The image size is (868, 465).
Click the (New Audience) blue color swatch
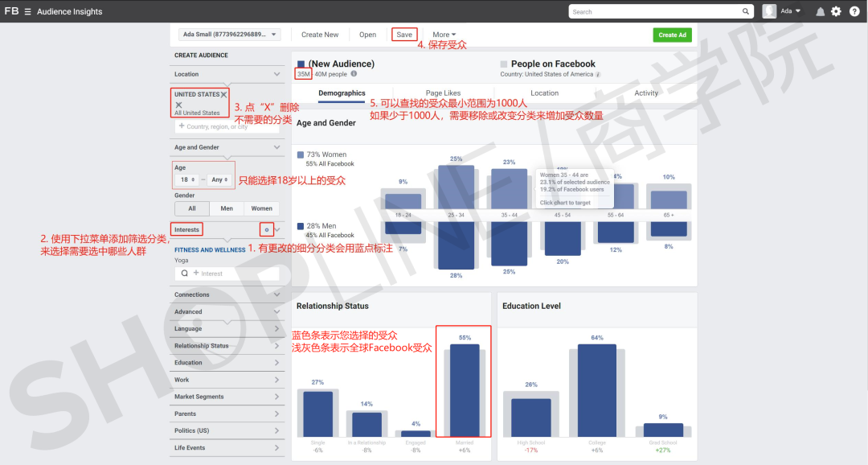click(301, 64)
